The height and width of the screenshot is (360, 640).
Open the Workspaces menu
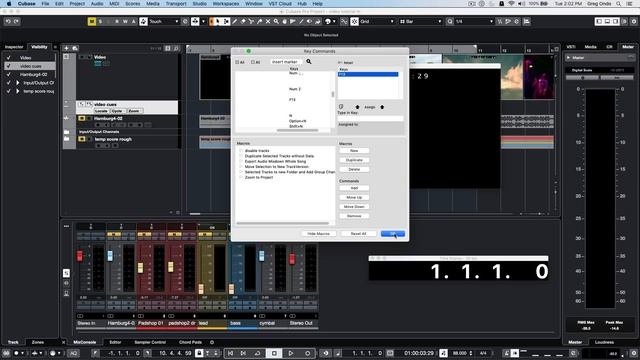(226, 4)
